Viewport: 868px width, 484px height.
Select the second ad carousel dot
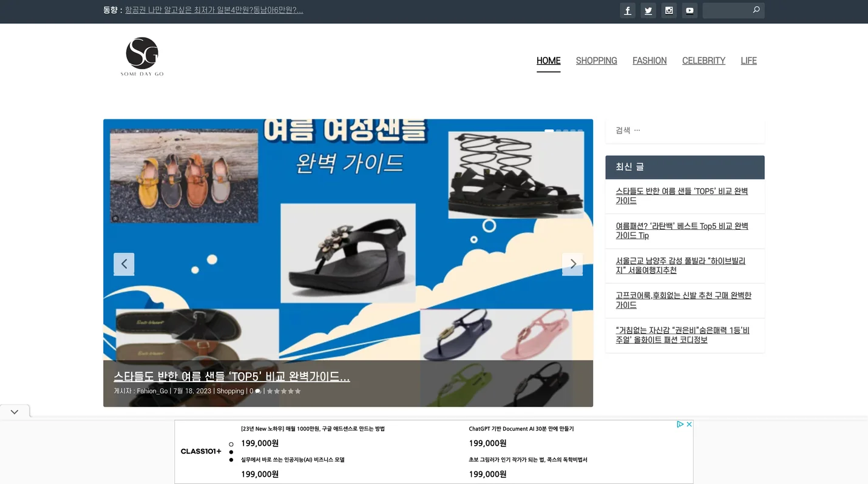[x=231, y=452]
